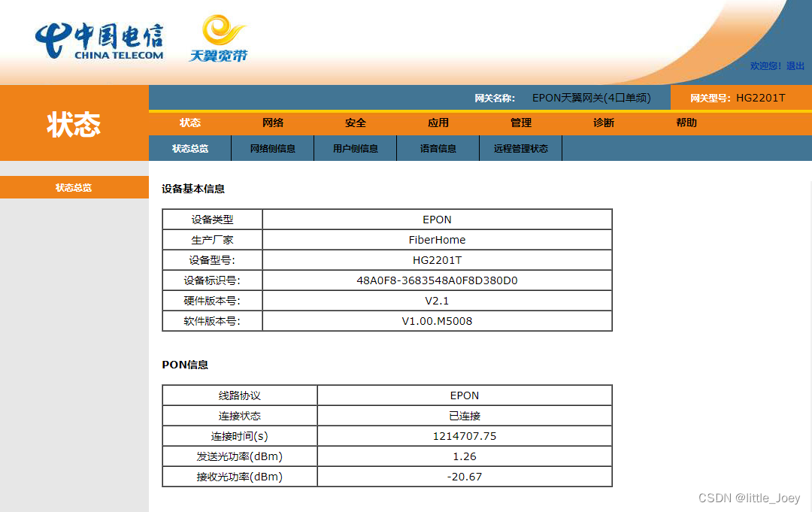The image size is (812, 512).
Task: Click the 连接状态 value showing 已连接
Action: click(465, 416)
